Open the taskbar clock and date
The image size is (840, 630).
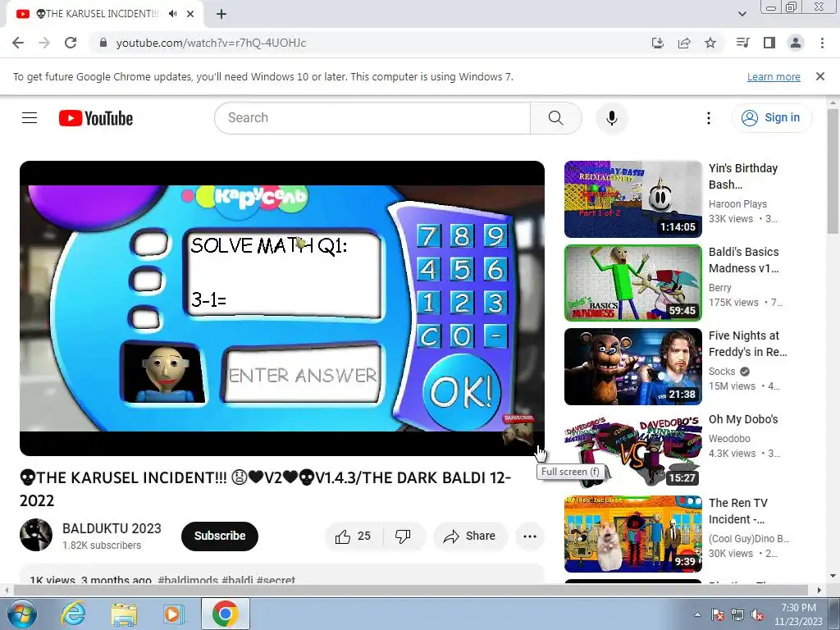coord(798,614)
